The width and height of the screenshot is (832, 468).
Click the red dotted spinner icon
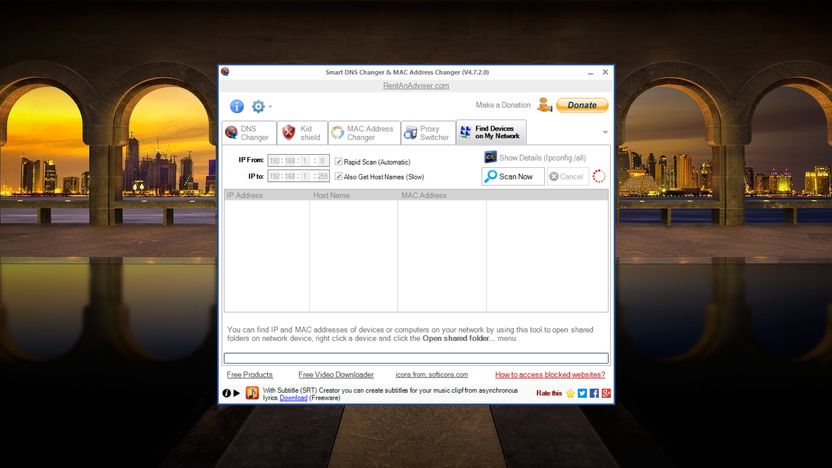click(599, 176)
